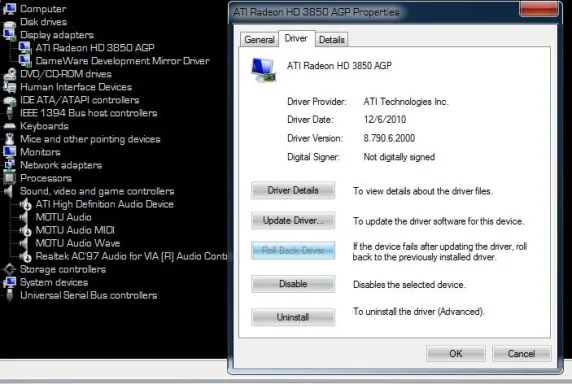Select the DVD/CD-ROM drives label
Image resolution: width=572 pixels, height=384 pixels.
pos(66,74)
